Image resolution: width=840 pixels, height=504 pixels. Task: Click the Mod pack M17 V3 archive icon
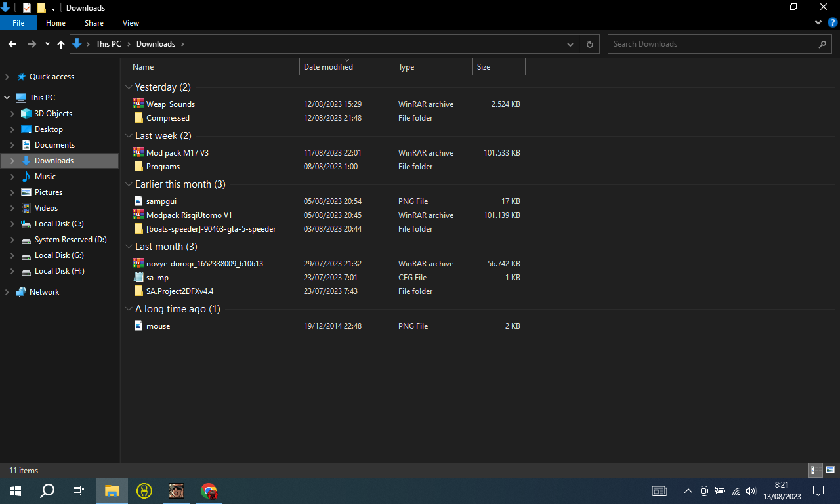(138, 152)
